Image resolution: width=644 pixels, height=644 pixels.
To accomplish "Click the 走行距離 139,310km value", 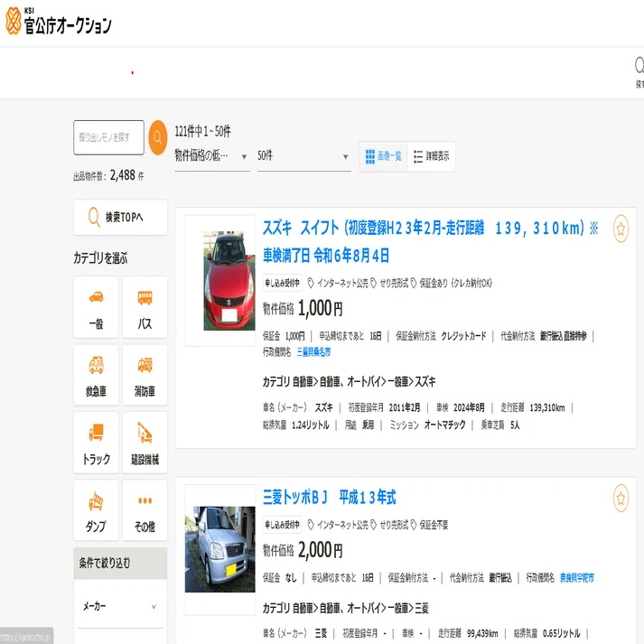I will pos(547,408).
